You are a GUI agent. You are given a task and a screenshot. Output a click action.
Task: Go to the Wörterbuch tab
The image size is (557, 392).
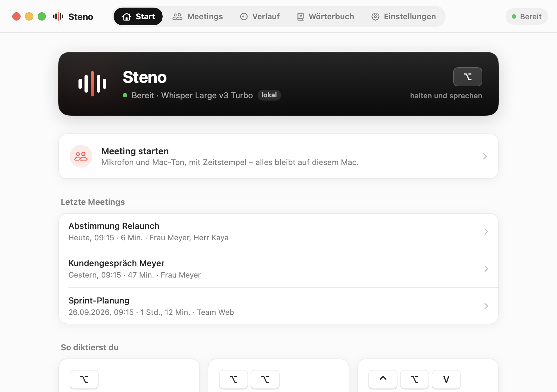pyautogui.click(x=326, y=16)
